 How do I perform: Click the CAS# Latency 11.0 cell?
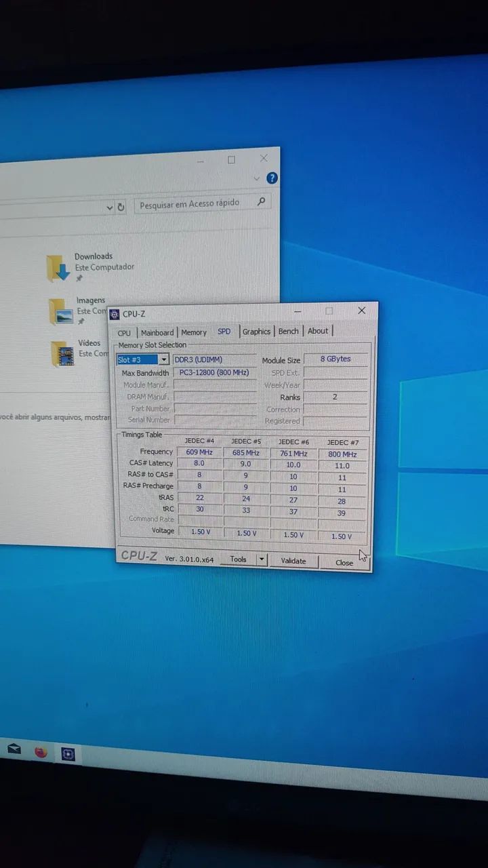click(343, 466)
